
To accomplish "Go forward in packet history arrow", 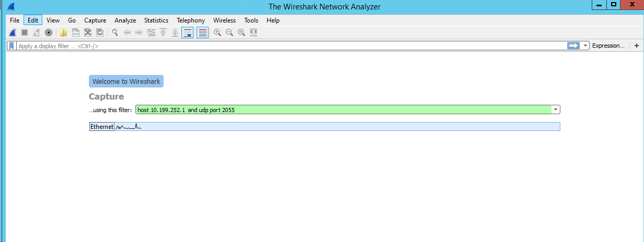I will point(139,32).
